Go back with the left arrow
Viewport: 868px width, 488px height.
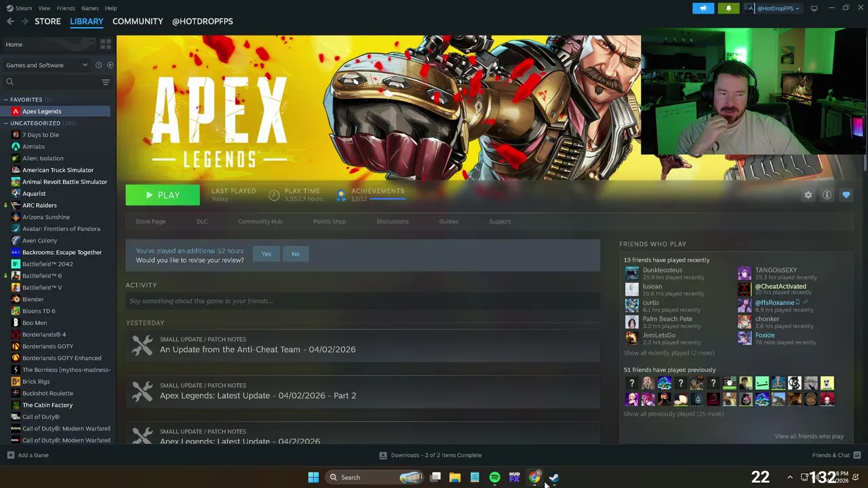click(10, 21)
